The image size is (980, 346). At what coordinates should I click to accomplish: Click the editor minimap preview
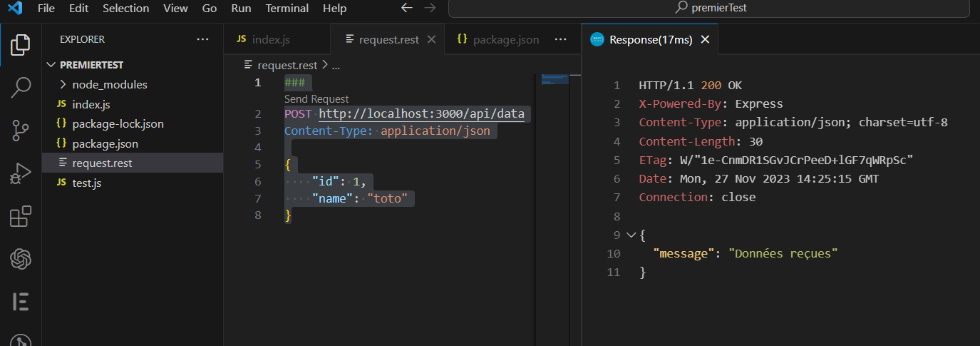555,79
